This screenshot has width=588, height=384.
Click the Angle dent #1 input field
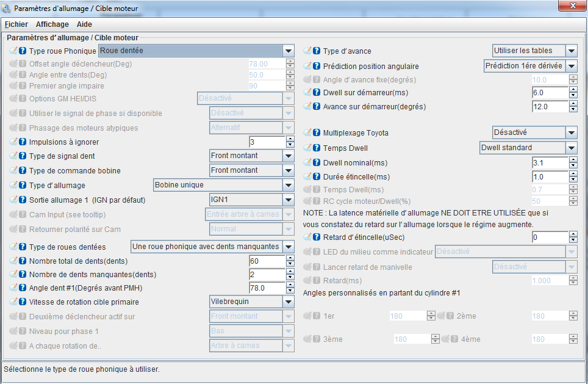click(267, 288)
